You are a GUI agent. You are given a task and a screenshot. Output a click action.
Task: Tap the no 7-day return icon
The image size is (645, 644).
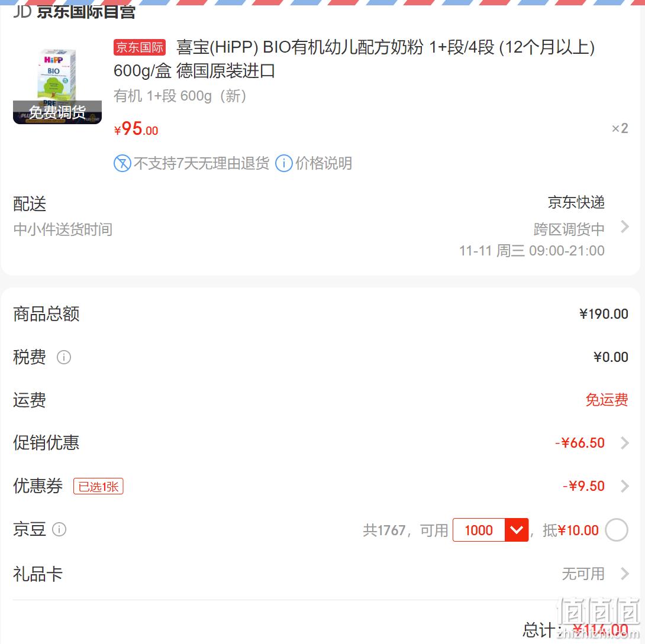(122, 164)
